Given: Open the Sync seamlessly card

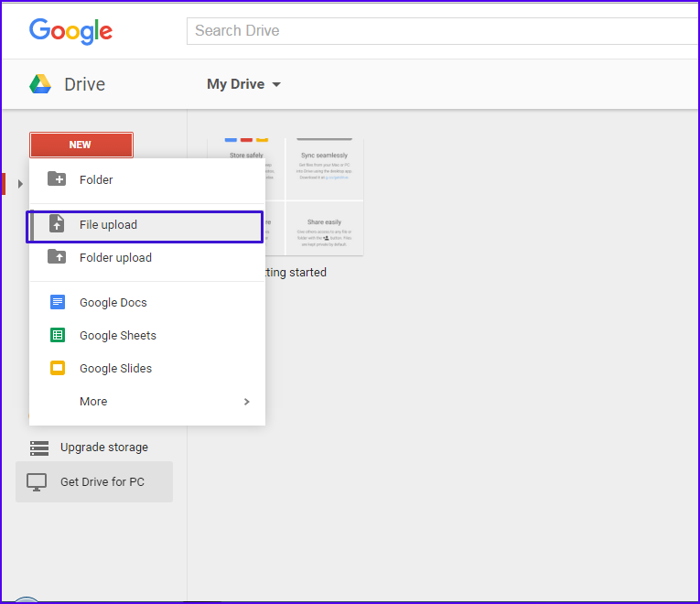Looking at the screenshot, I should click(x=325, y=169).
